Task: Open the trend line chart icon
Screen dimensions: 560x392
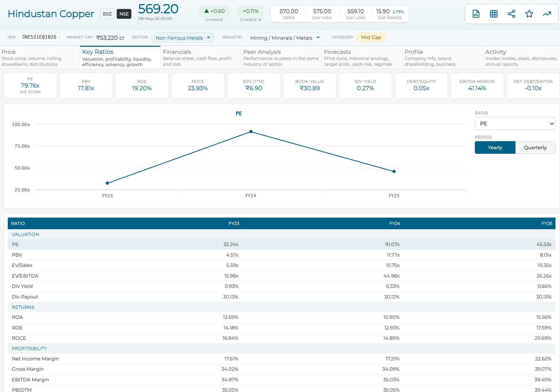Action: click(x=547, y=14)
